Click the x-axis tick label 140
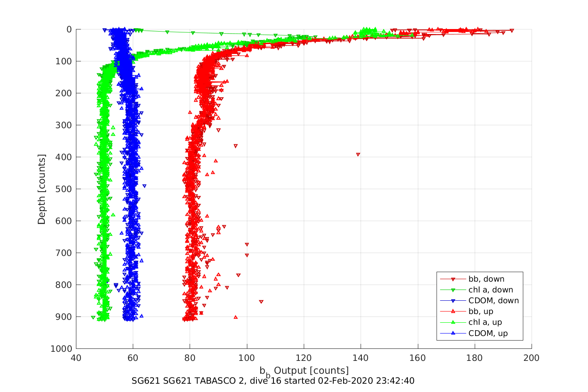The height and width of the screenshot is (392, 588). click(x=361, y=358)
